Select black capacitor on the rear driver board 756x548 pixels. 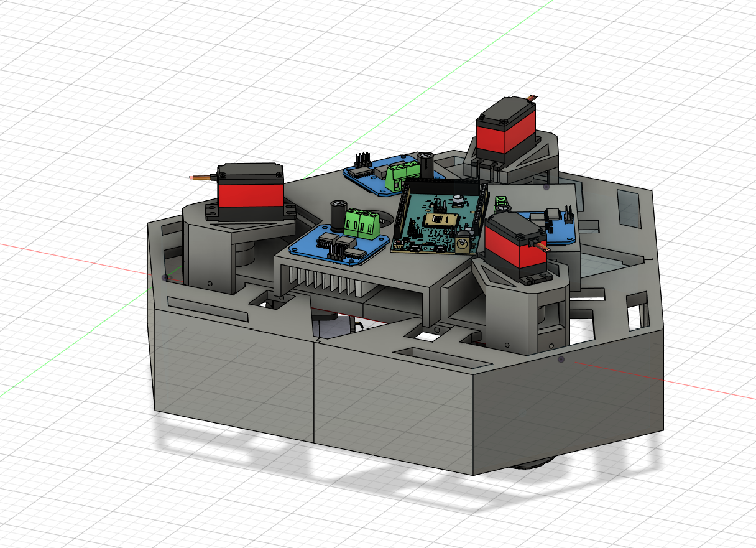point(426,163)
